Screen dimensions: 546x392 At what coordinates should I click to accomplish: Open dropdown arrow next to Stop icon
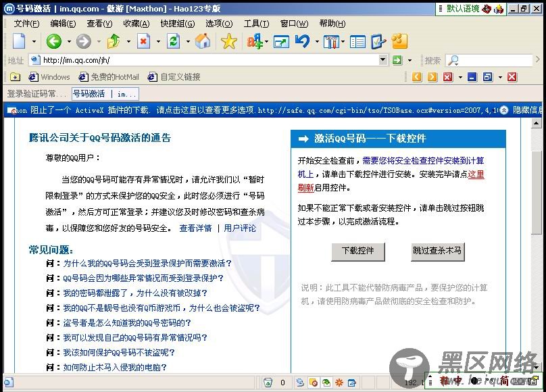tap(158, 41)
